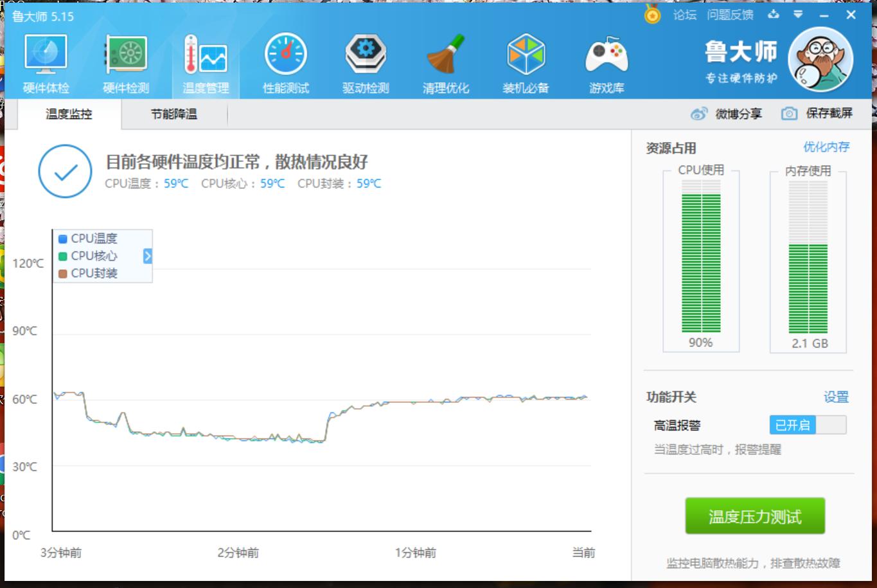Open the 游戏库 game library
Image resolution: width=877 pixels, height=588 pixels.
607,61
